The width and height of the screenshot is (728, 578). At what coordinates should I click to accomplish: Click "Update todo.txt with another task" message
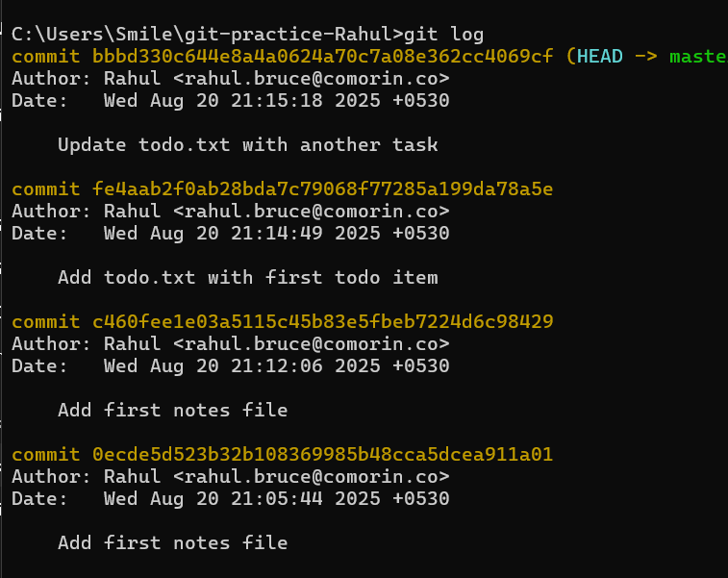point(247,144)
